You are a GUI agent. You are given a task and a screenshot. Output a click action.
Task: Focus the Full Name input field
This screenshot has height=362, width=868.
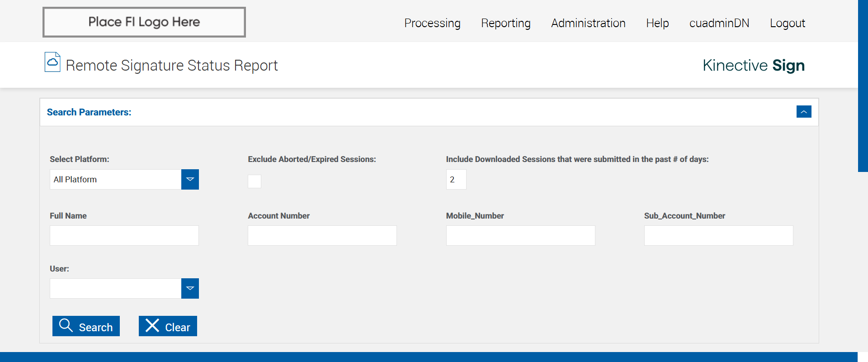pos(124,236)
